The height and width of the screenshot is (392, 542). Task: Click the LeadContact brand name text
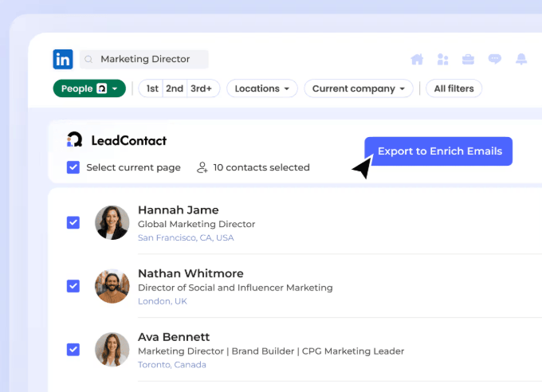pyautogui.click(x=129, y=141)
